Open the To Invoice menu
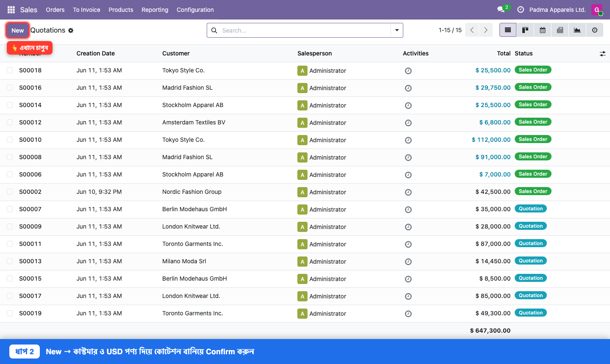Screen dimensions: 610x364 coord(86,10)
